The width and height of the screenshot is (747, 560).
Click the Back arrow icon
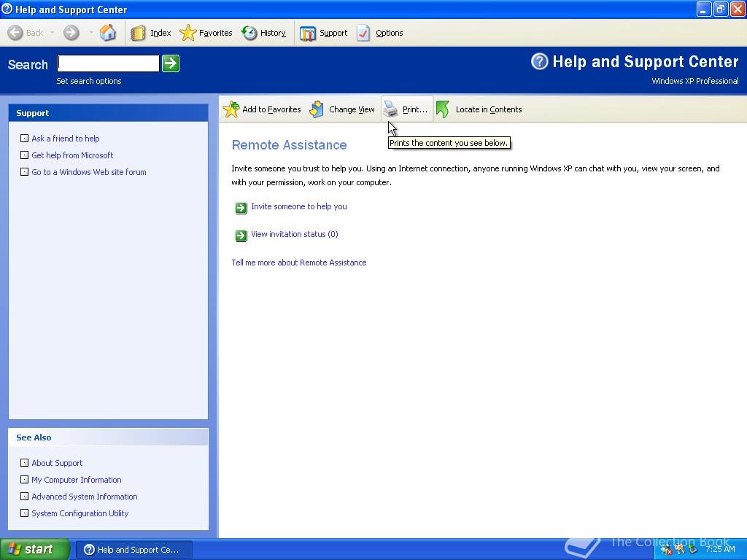[15, 33]
